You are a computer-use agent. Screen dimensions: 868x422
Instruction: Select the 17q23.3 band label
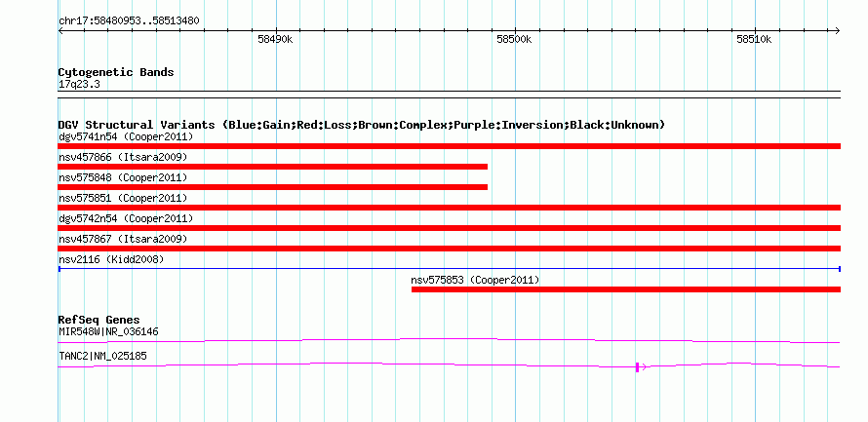79,85
